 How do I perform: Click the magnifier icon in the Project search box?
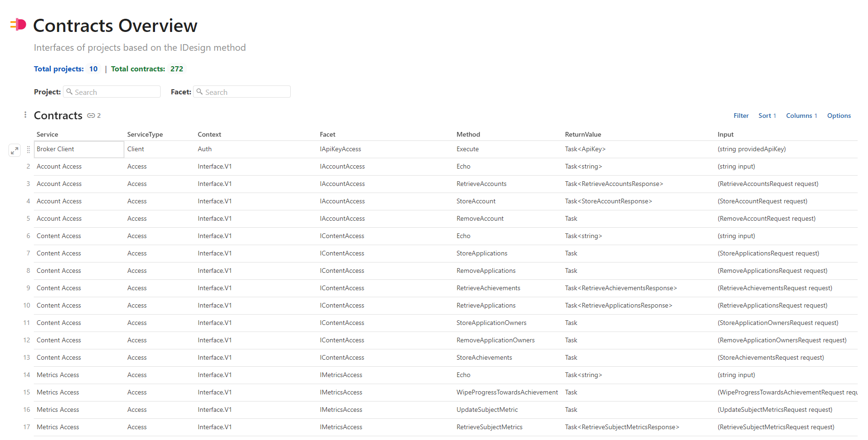coord(70,92)
